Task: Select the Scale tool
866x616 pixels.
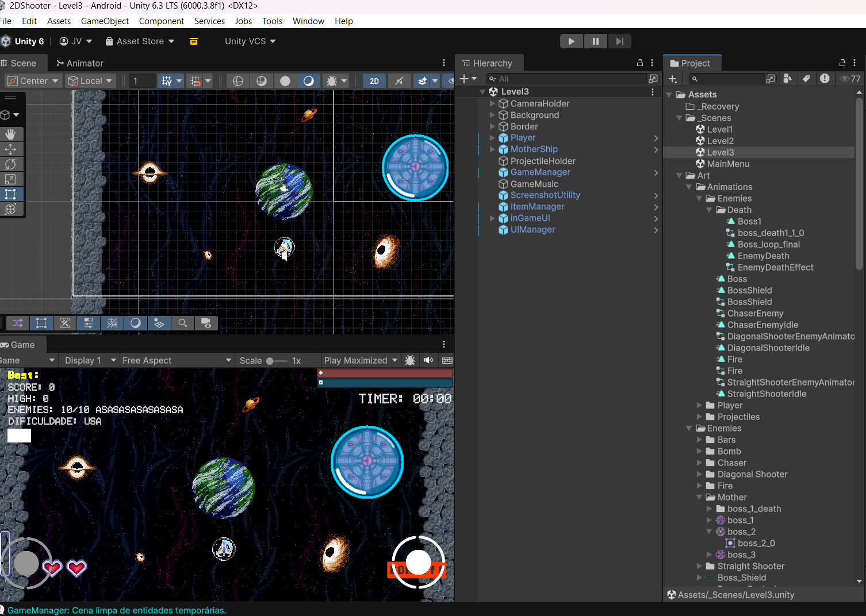Action: 10,179
